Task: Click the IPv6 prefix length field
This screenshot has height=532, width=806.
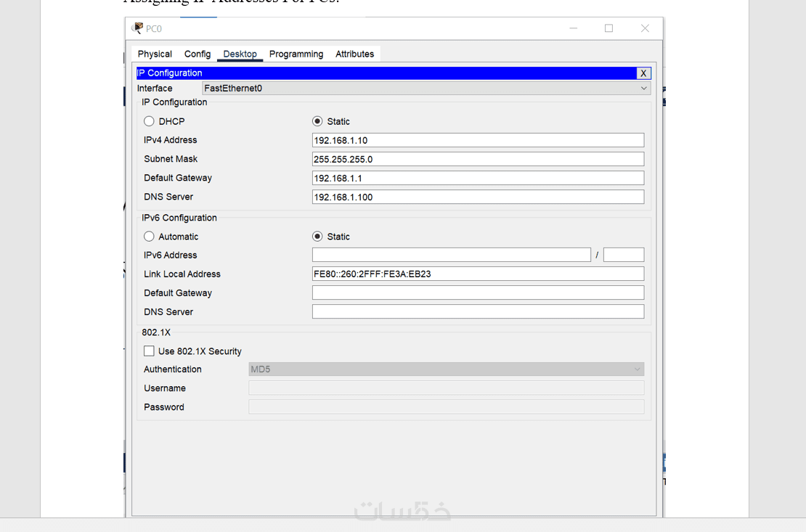Action: tap(624, 255)
